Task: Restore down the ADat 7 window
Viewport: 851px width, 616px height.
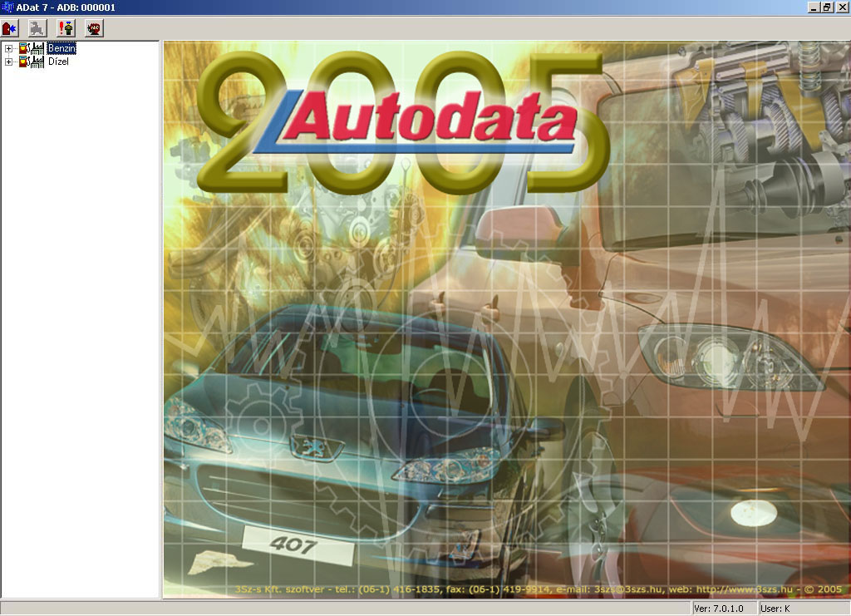Action: 827,7
